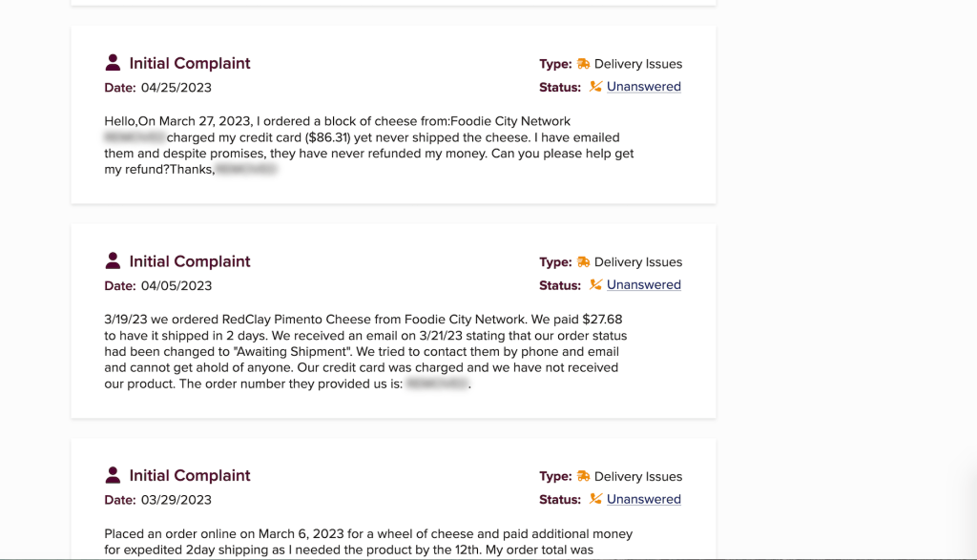The height and width of the screenshot is (560, 977).
Task: Click the complaint text mentioning the $86.31 charge
Action: point(368,145)
